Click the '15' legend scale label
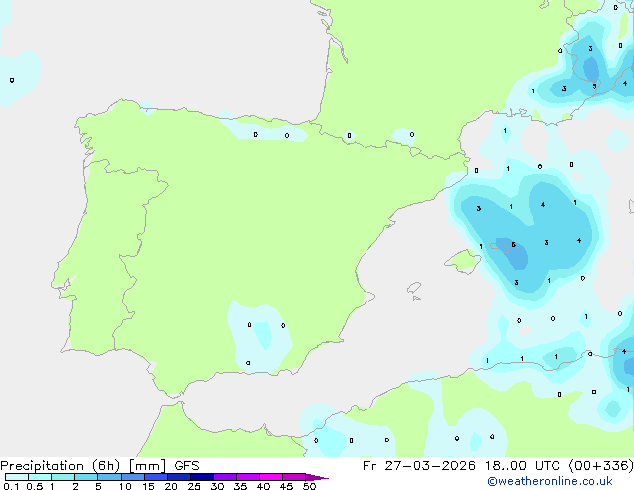This screenshot has height=490, width=634. coord(148,486)
